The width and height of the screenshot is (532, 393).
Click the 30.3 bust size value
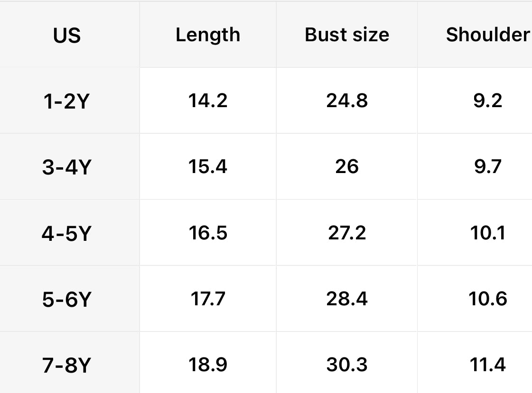347,365
